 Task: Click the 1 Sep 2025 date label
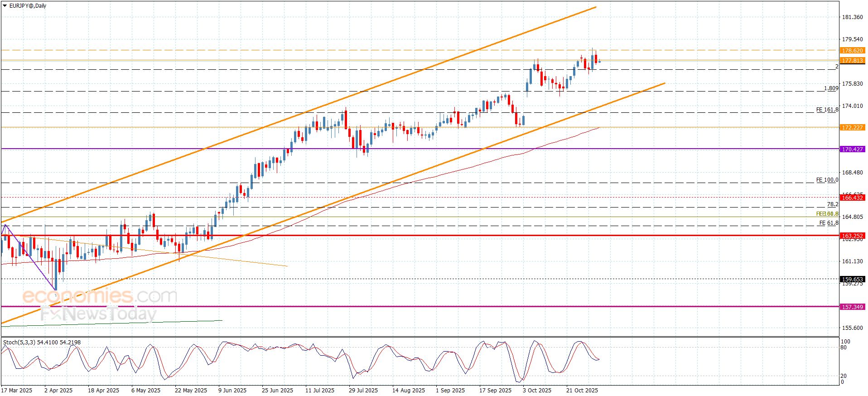click(x=450, y=391)
